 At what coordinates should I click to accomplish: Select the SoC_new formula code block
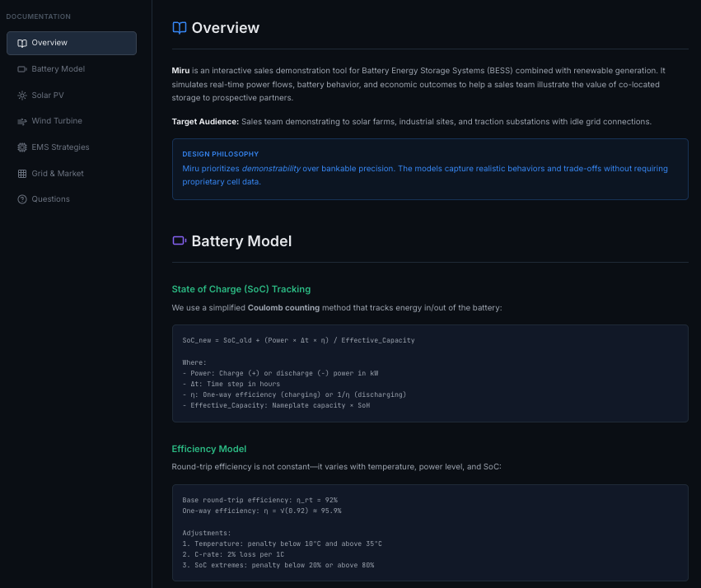pos(429,372)
